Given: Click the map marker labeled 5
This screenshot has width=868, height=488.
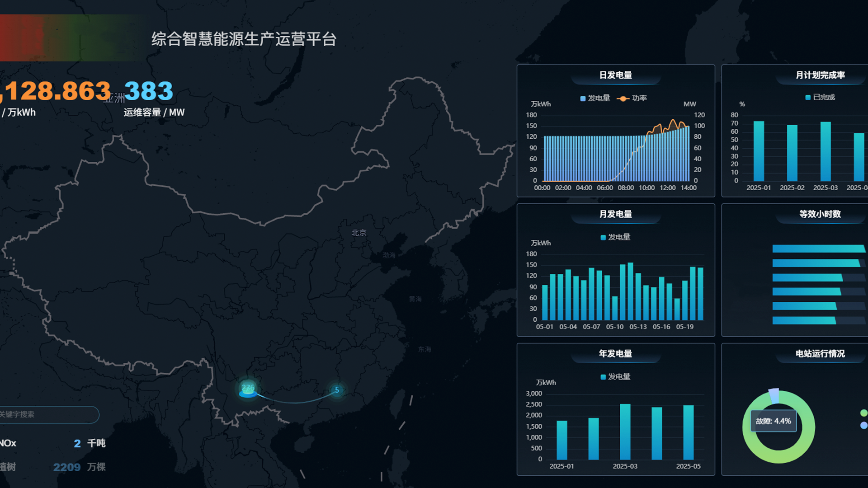Looking at the screenshot, I should (x=337, y=390).
